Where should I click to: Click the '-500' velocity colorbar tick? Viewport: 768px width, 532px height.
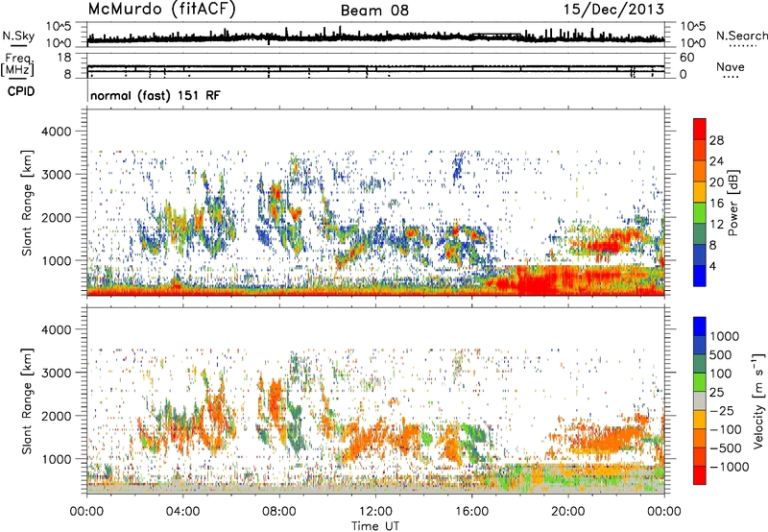coord(726,447)
